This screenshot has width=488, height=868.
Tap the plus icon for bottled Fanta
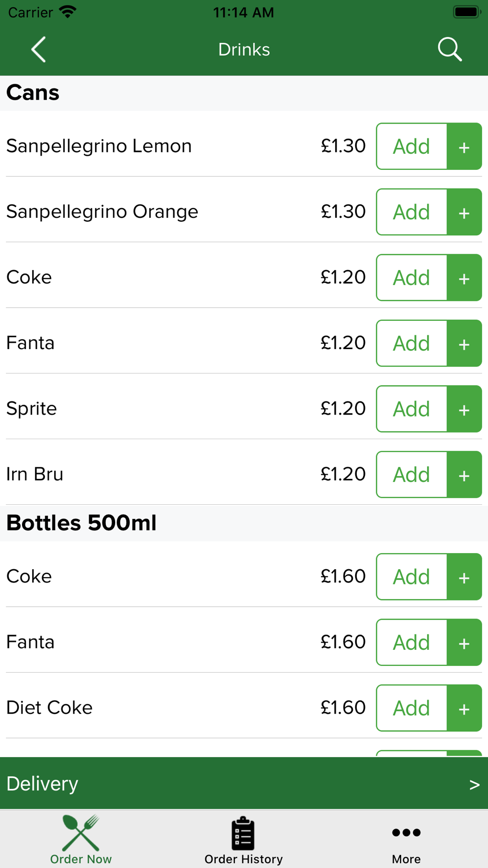click(464, 642)
